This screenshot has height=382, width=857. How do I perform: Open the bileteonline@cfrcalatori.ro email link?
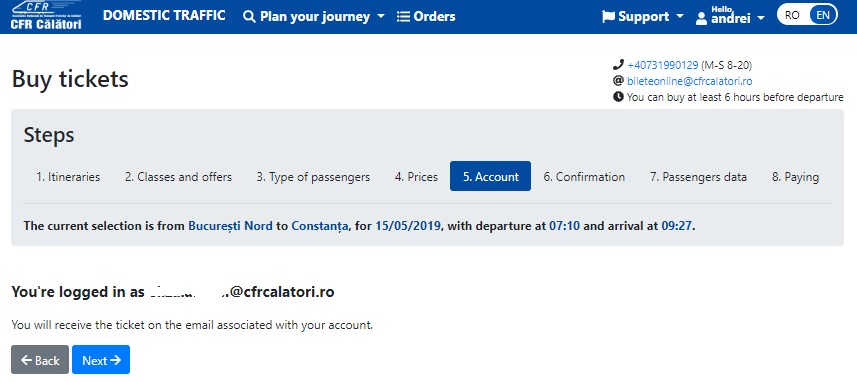(690, 81)
